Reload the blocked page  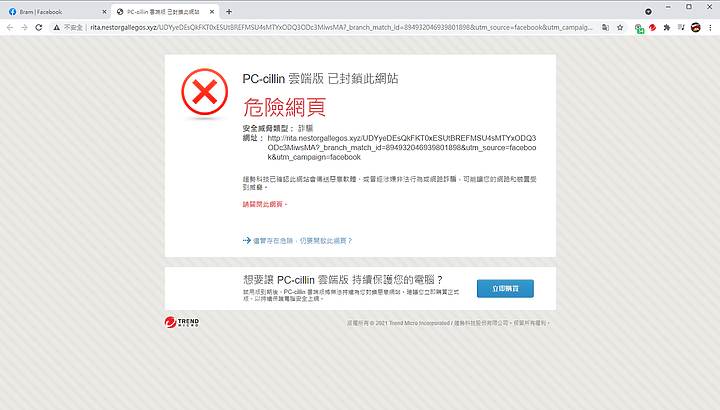(39, 28)
